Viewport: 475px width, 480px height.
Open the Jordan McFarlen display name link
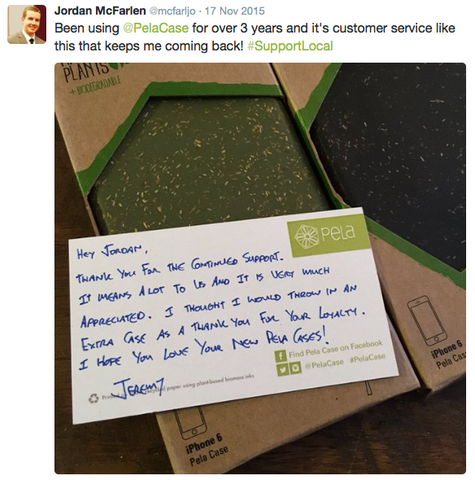(x=100, y=11)
